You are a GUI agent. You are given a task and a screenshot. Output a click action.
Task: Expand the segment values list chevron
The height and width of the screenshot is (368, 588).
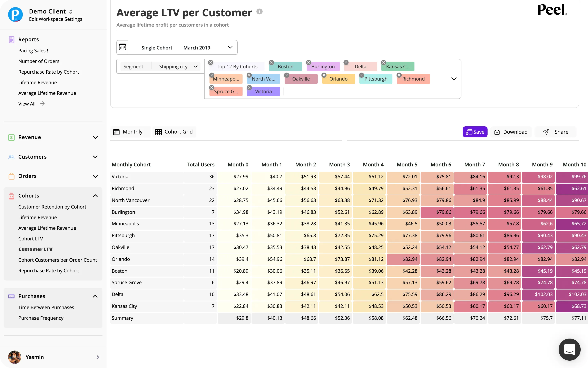(x=454, y=79)
